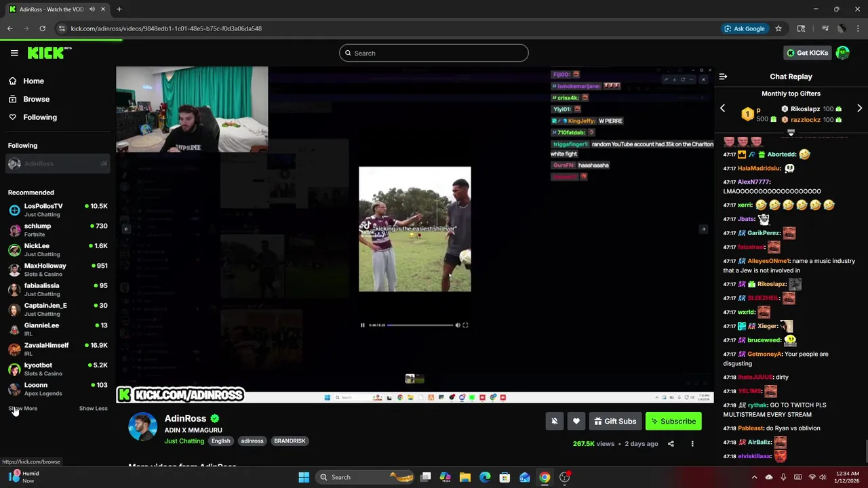The image size is (868, 488).
Task: Select the adinross tag
Action: (252, 441)
